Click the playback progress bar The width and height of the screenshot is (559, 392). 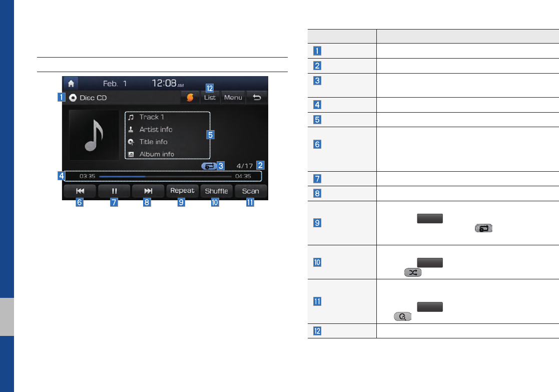click(x=166, y=176)
